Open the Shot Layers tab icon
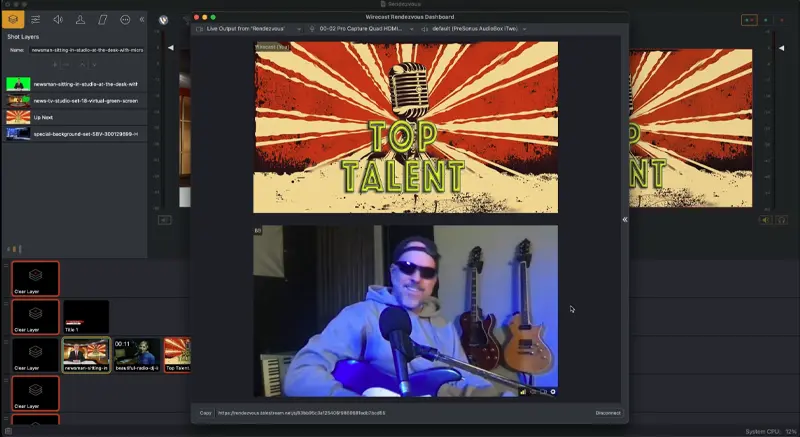This screenshot has width=800, height=437. tap(13, 20)
